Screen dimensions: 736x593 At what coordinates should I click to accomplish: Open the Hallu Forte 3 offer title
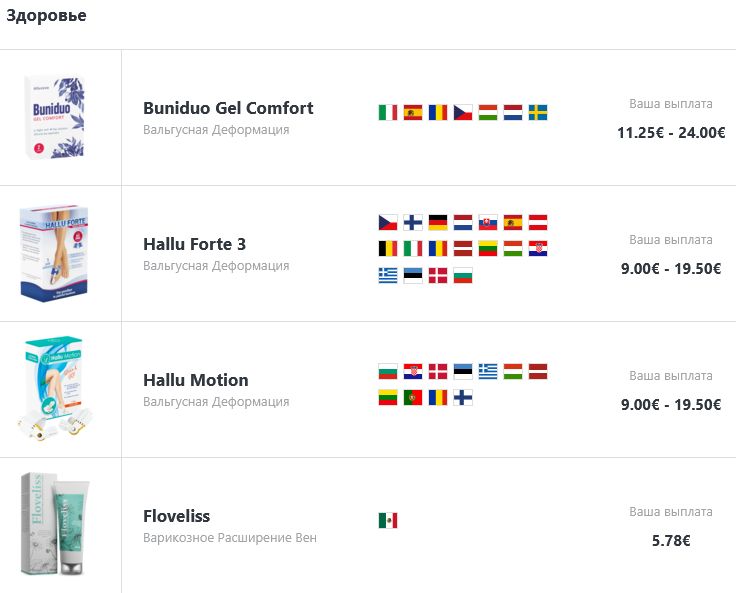point(194,244)
